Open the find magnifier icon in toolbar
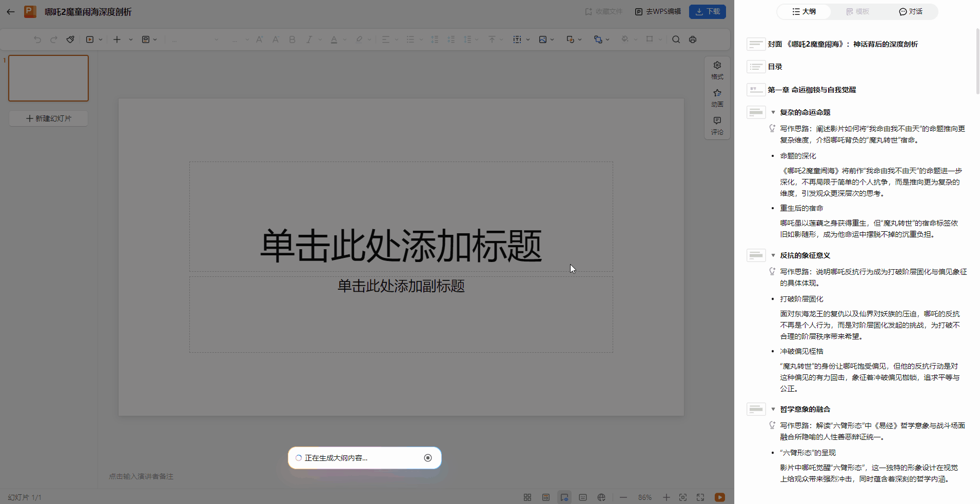Viewport: 980px width, 504px height. pos(676,39)
